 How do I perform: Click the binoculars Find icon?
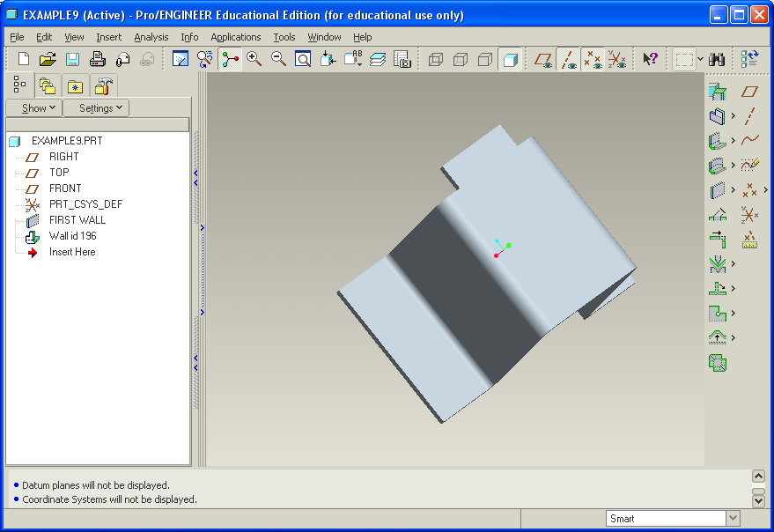click(717, 59)
